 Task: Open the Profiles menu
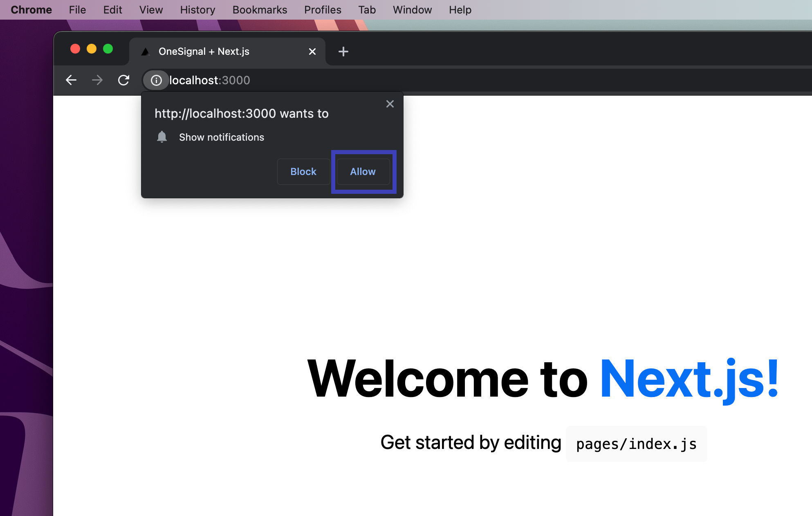(323, 10)
